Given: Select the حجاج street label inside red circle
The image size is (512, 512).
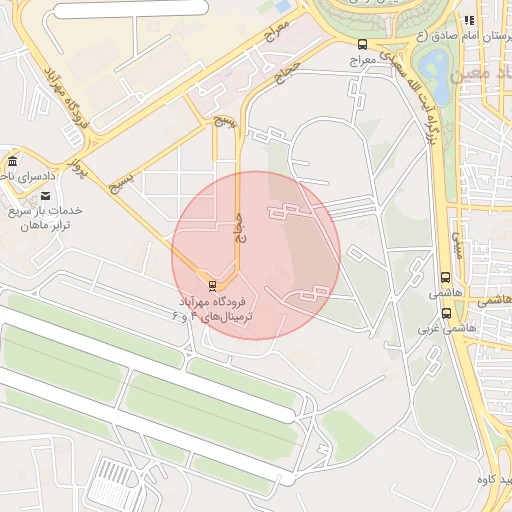Looking at the screenshot, I should [x=240, y=228].
